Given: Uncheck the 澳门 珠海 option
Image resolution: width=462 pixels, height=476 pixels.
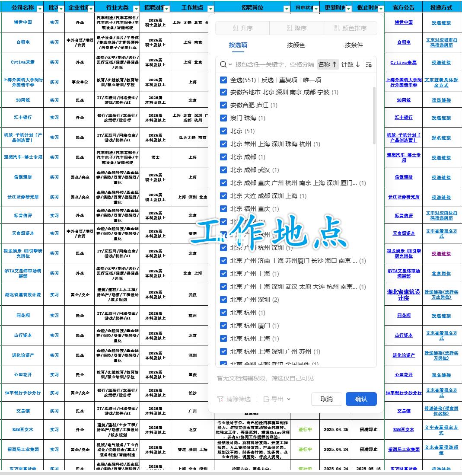Looking at the screenshot, I should pyautogui.click(x=223, y=118).
